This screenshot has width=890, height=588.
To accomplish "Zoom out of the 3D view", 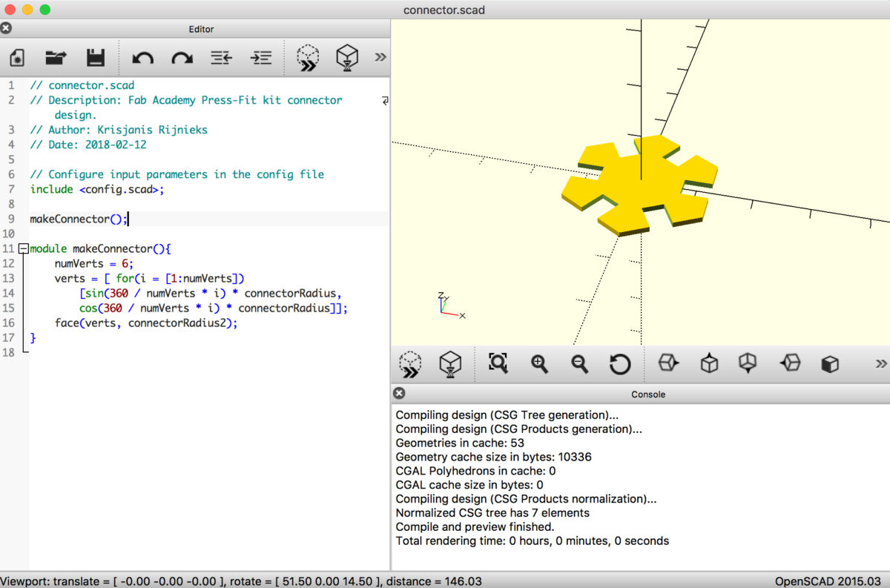I will click(581, 363).
